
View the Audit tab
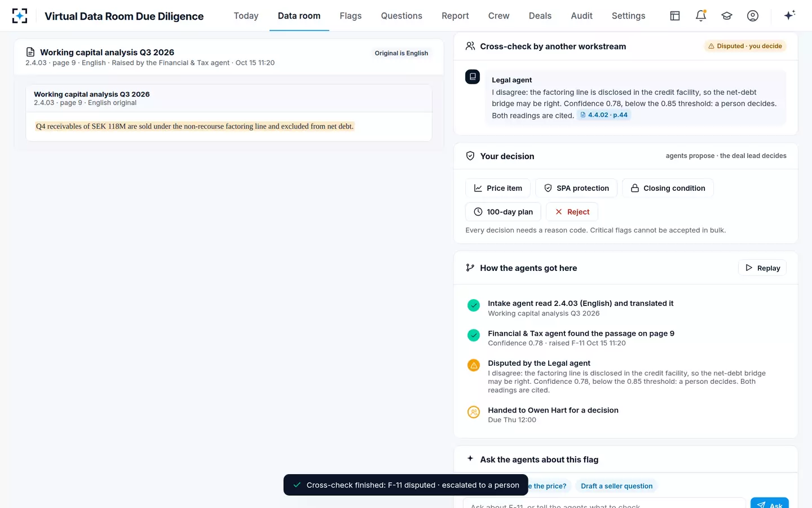click(x=581, y=16)
